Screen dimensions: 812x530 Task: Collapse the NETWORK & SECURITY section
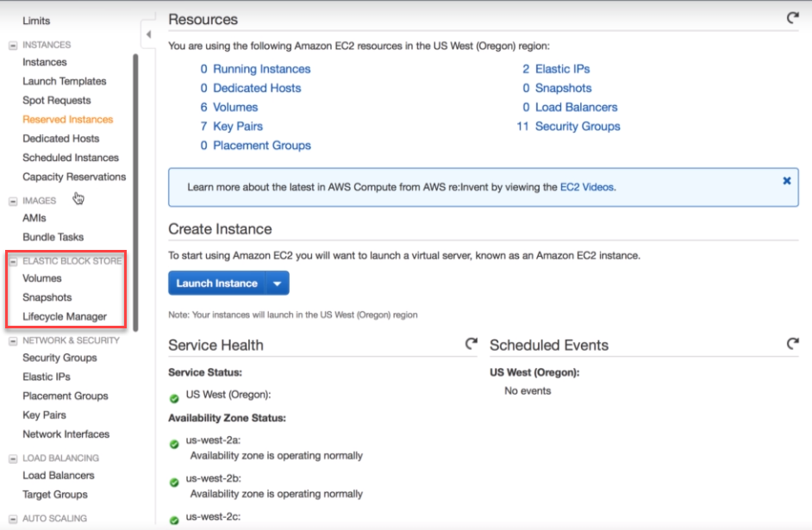pos(13,341)
